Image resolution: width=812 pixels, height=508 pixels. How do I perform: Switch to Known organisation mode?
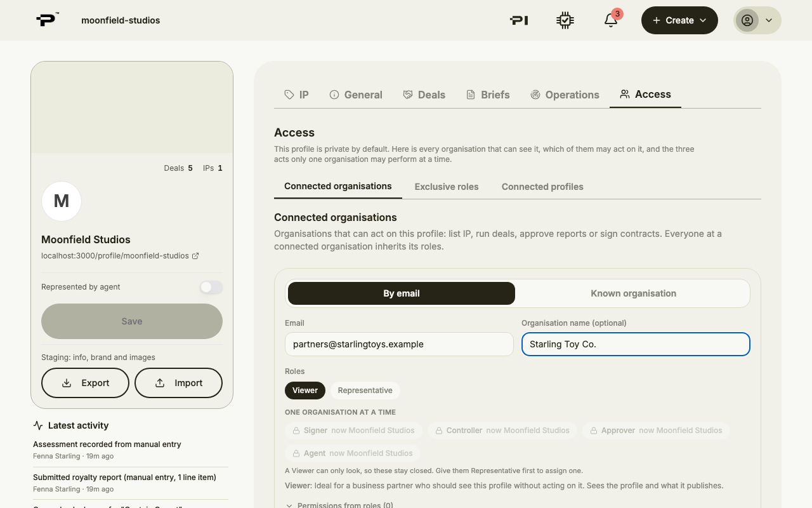coord(633,293)
